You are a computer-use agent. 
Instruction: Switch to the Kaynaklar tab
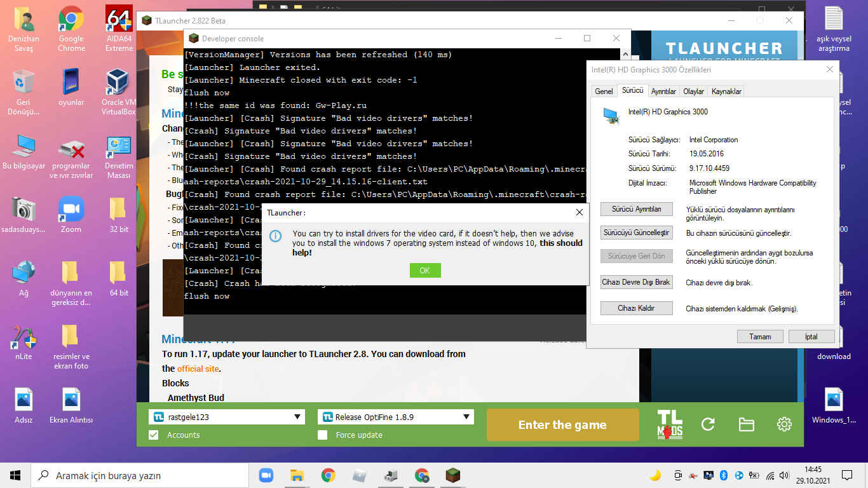pos(726,91)
